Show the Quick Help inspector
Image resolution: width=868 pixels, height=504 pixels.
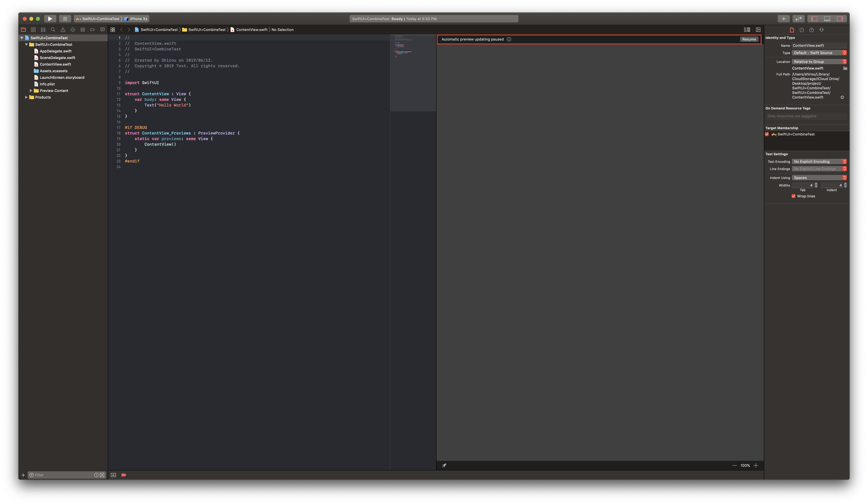(x=811, y=30)
